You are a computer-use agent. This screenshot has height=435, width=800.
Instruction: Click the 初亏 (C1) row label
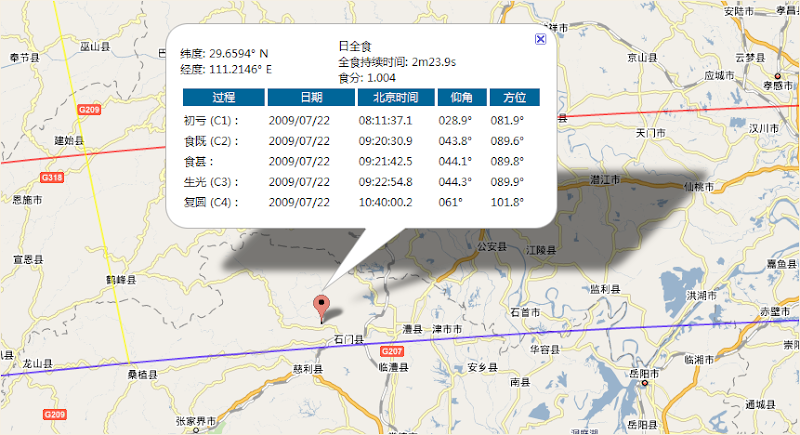click(x=211, y=121)
